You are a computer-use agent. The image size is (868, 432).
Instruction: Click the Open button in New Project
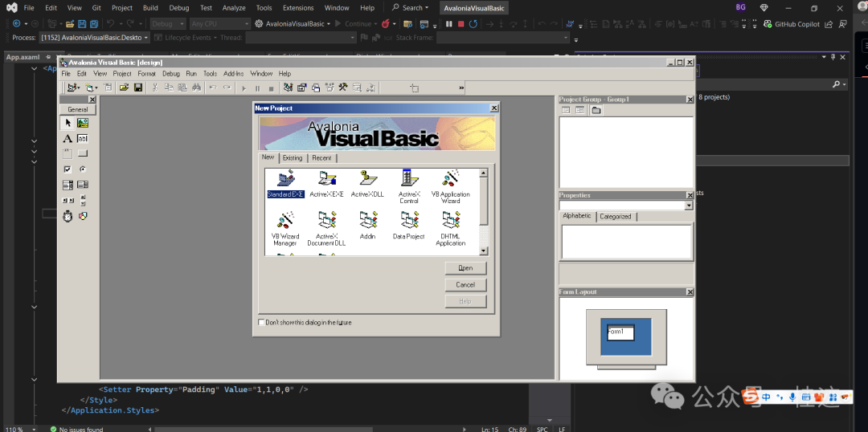pyautogui.click(x=465, y=268)
